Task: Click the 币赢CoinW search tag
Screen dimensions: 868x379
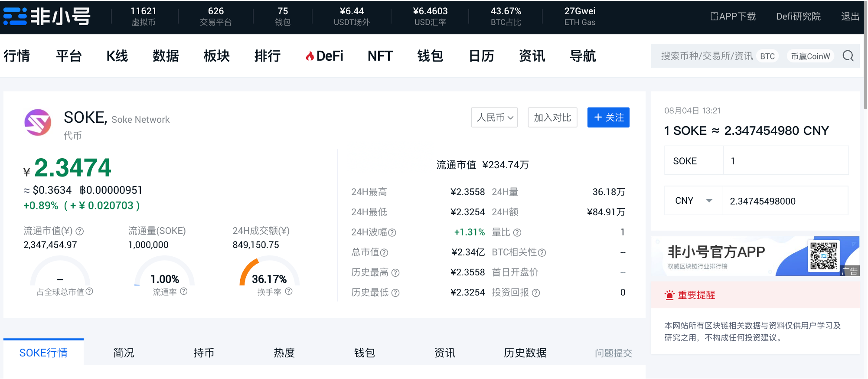Action: [x=810, y=56]
